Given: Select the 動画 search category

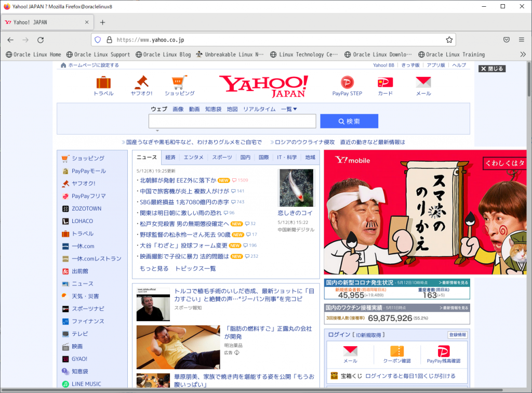Looking at the screenshot, I should [194, 109].
